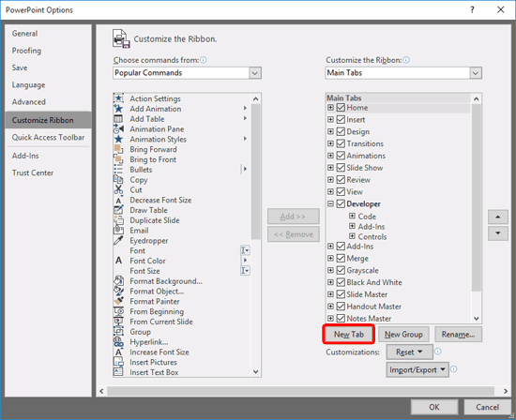516x420 pixels.
Task: Select the From Beginning slideshow icon
Action: click(x=118, y=311)
